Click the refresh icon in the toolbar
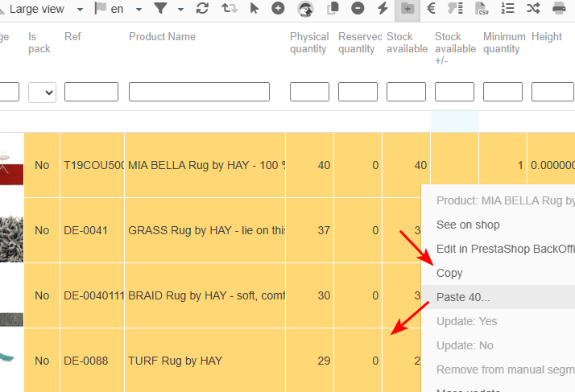 tap(202, 9)
